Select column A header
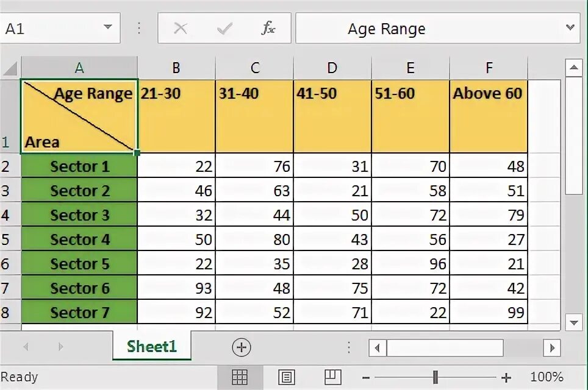 tap(79, 68)
